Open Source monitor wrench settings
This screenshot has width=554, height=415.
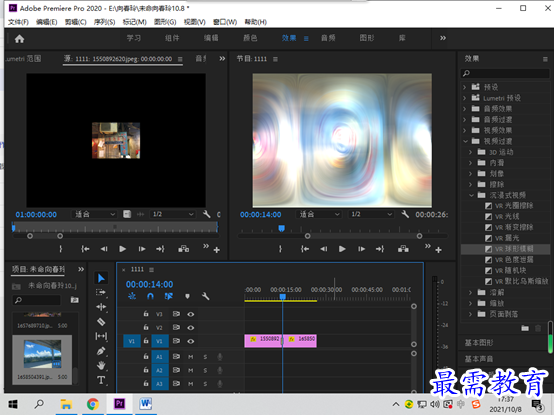pyautogui.click(x=207, y=214)
